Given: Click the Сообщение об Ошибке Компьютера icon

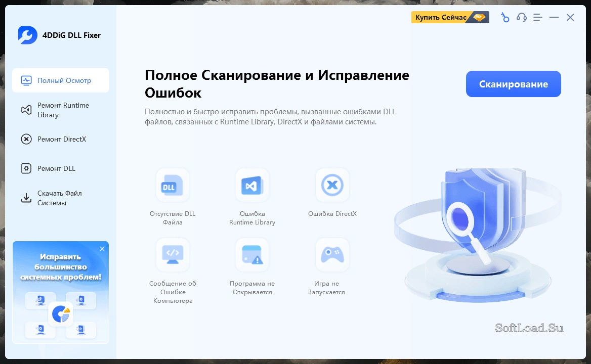Looking at the screenshot, I should click(173, 255).
